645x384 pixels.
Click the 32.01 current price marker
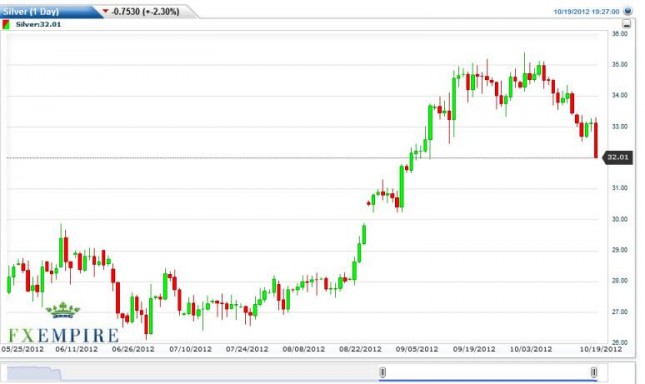[x=617, y=157]
